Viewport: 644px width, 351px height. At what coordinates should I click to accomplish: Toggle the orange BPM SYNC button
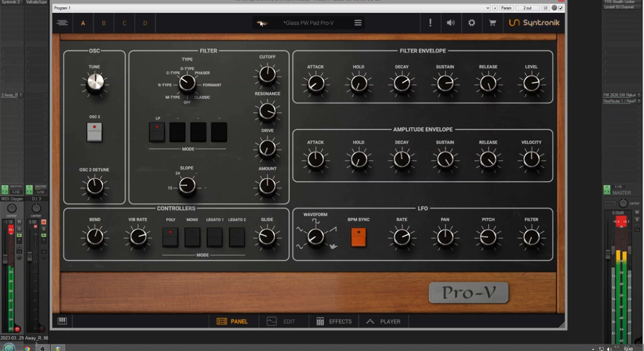(359, 237)
